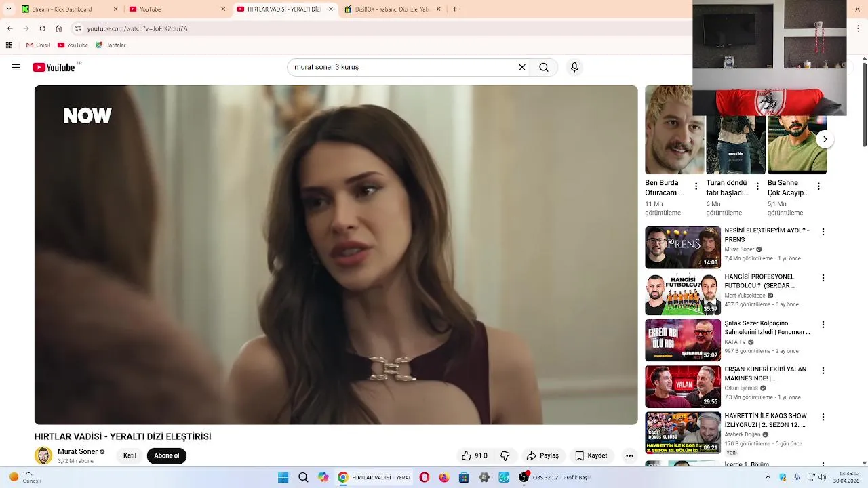Open the HANGİSİ PROFESYONEL FUTBOLCU video title
Screen dimensions: 868x488
click(x=759, y=281)
